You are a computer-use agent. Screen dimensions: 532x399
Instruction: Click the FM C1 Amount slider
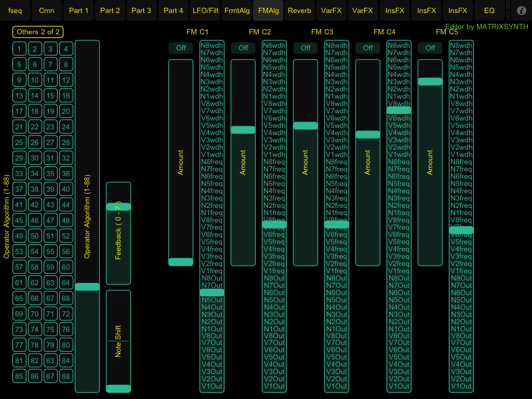click(x=181, y=162)
